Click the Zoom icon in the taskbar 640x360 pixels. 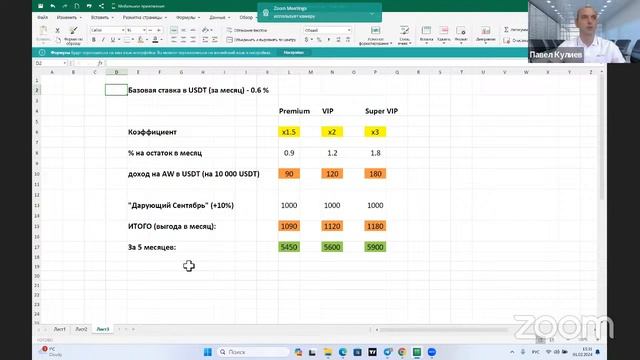tap(432, 352)
